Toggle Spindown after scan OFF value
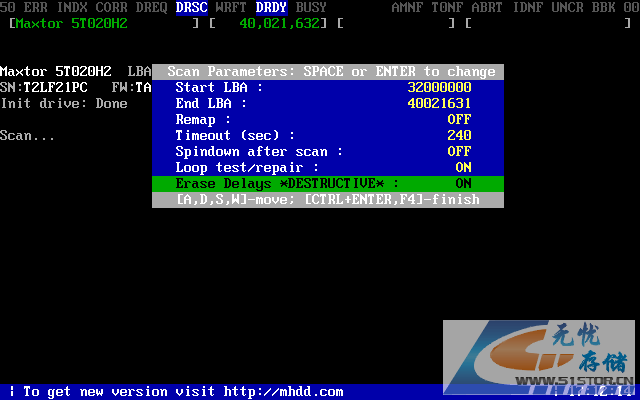Viewport: 640px width, 400px height. point(459,151)
